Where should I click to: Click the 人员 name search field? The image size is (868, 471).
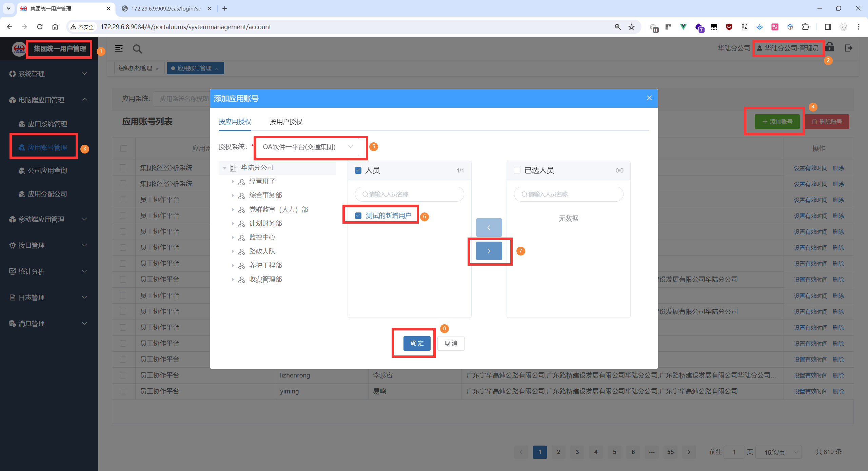tap(409, 194)
